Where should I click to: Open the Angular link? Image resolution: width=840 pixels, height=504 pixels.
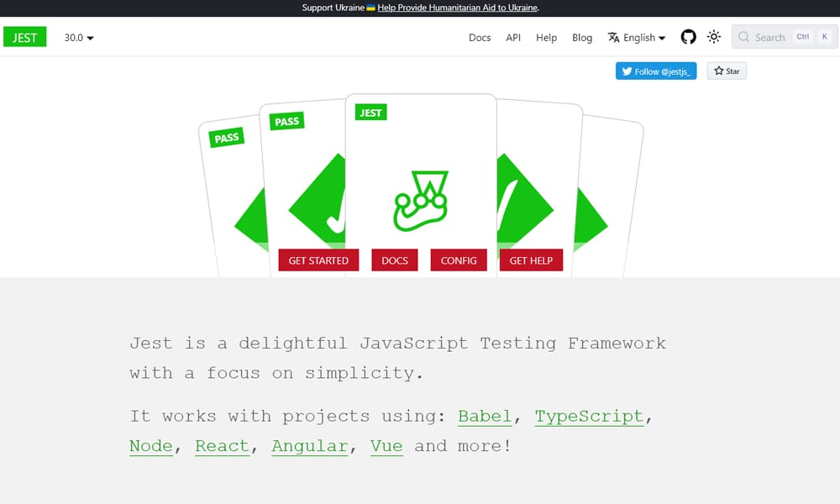[310, 446]
